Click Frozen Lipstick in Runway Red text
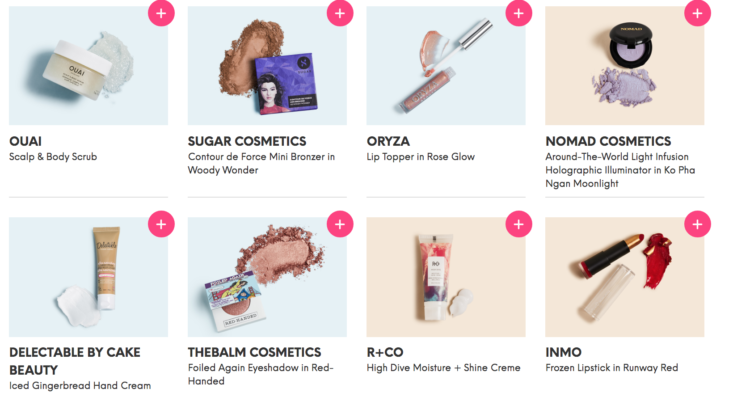This screenshot has width=733, height=397. click(611, 368)
